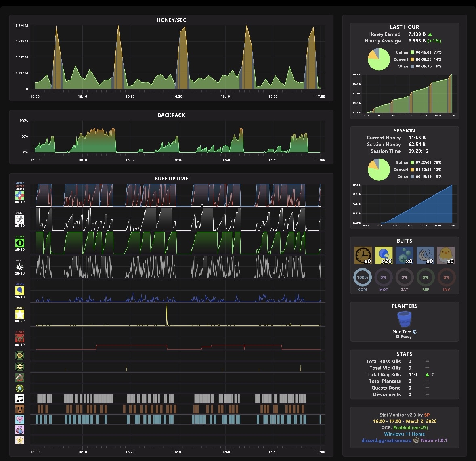Select the Haste running-figure buff icon
Screen dimensions: 476x461
20,219
